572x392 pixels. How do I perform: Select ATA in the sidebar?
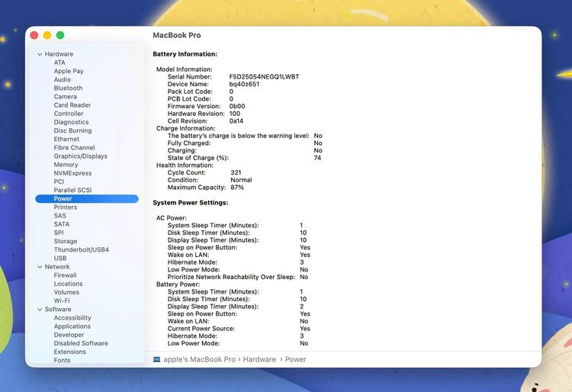tap(59, 63)
